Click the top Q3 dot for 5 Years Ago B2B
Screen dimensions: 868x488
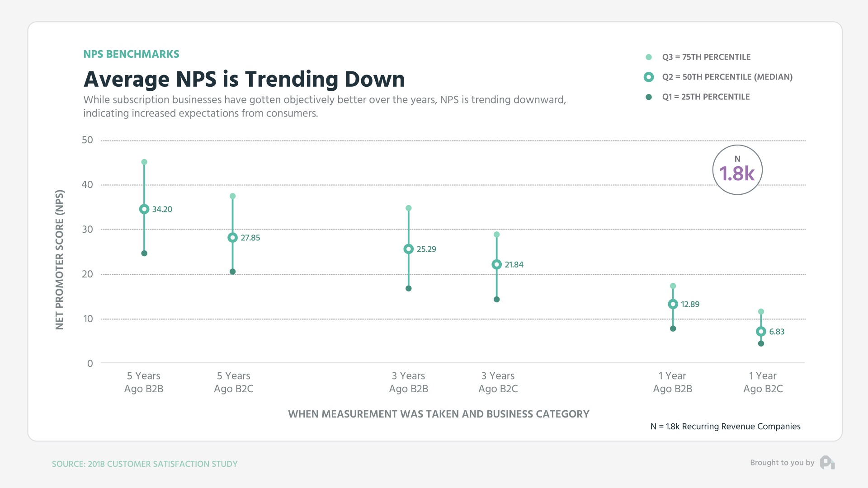(144, 162)
